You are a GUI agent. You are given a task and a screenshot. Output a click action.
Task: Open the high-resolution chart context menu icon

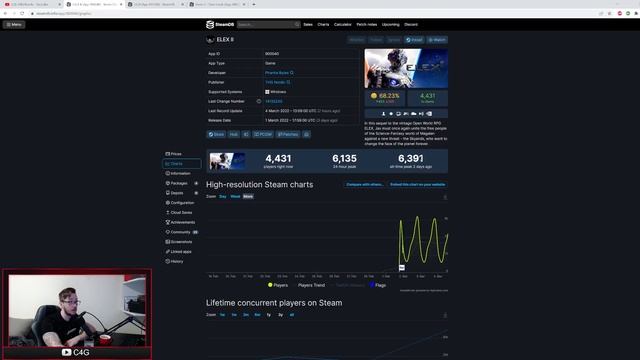pyautogui.click(x=445, y=197)
